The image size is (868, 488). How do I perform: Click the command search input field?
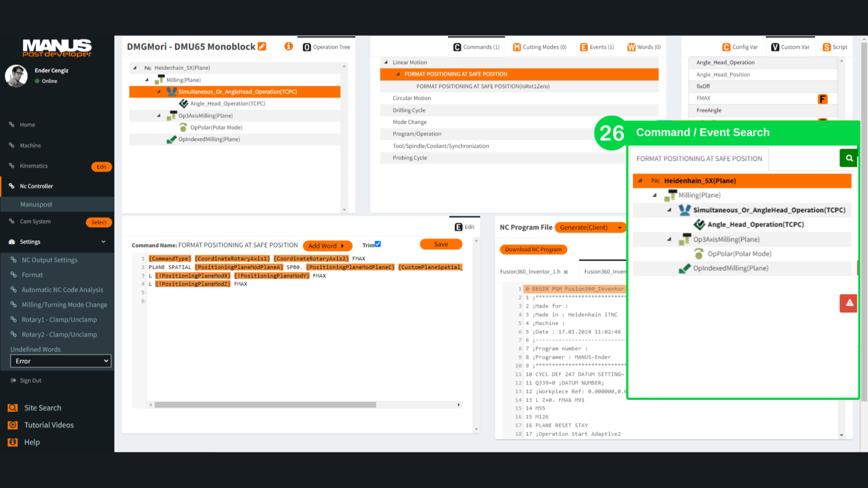[x=699, y=159]
